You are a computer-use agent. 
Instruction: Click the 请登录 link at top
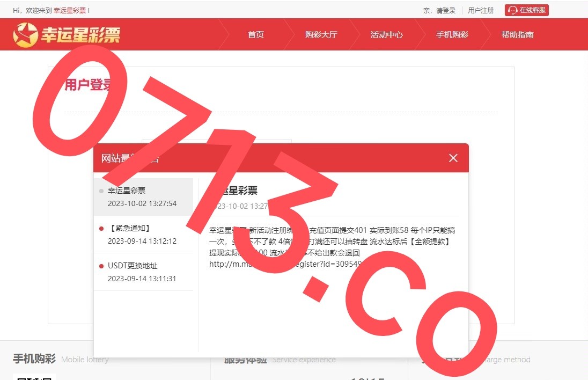pyautogui.click(x=445, y=11)
